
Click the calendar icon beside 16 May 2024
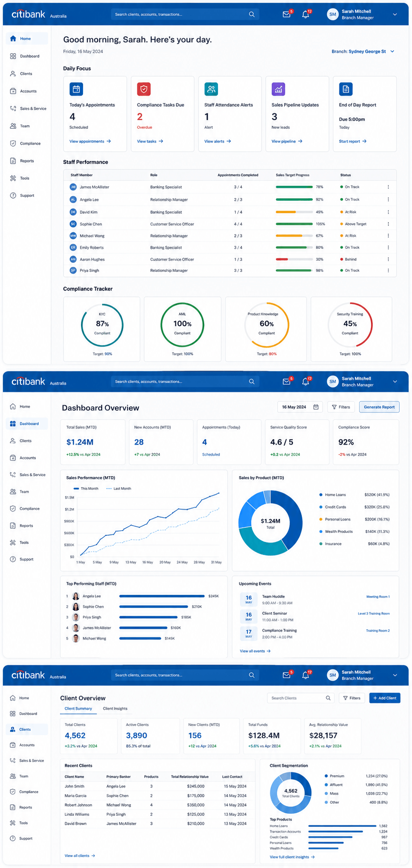pyautogui.click(x=316, y=407)
